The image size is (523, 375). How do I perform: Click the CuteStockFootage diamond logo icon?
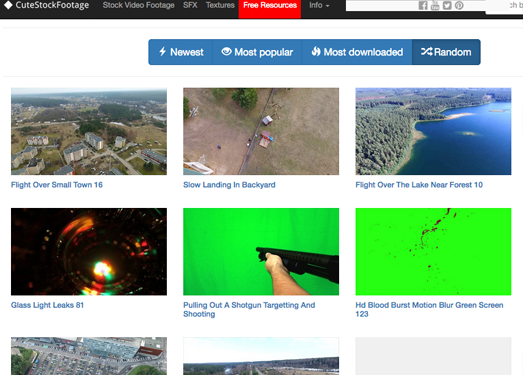click(x=8, y=5)
